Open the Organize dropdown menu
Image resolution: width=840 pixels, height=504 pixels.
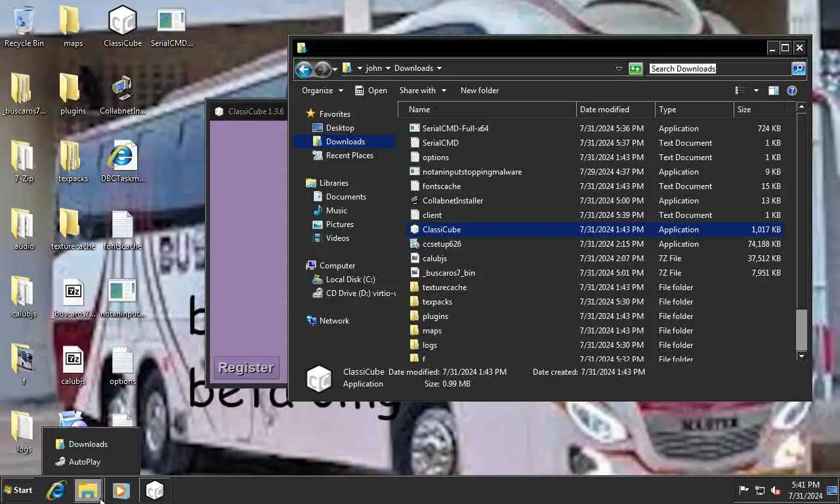(x=322, y=91)
